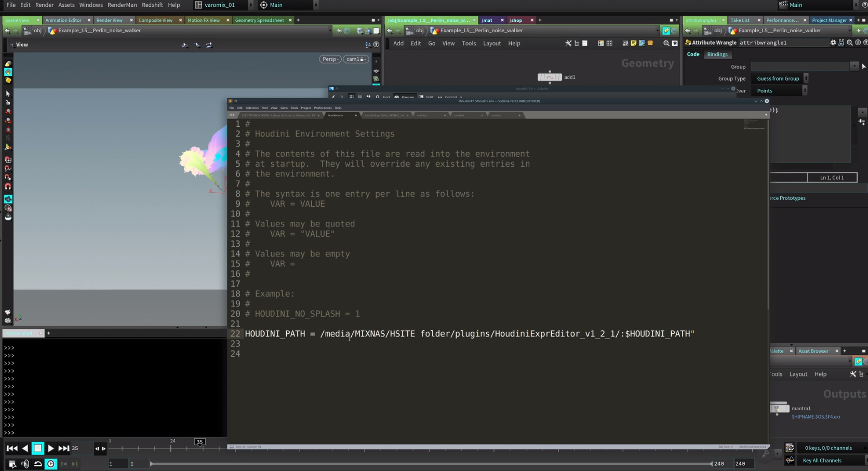The image size is (868, 471).
Task: Select the arrow Select tool in viewport toolbar
Action: [8, 93]
